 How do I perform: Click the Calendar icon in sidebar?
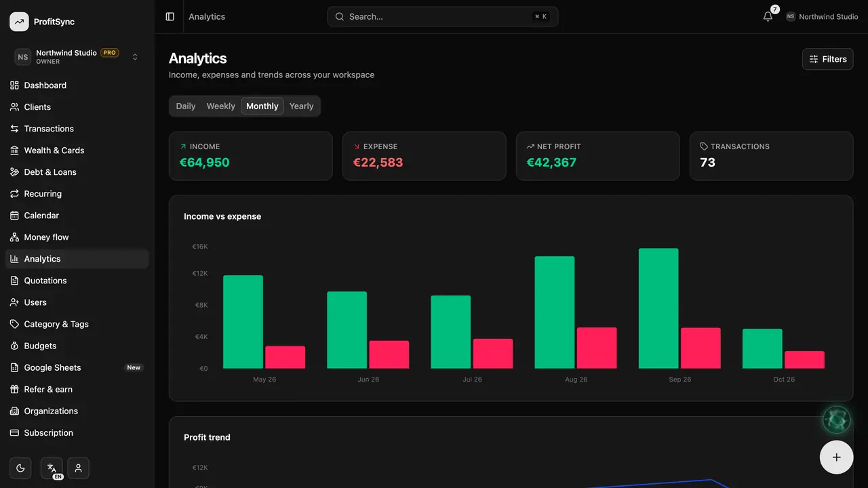pos(14,216)
